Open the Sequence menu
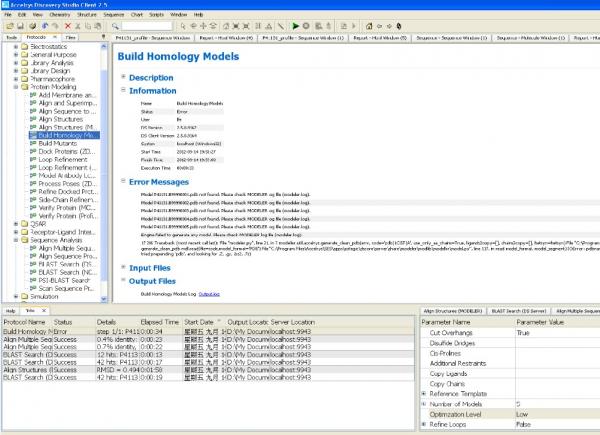The width and height of the screenshot is (600, 435). 114,15
